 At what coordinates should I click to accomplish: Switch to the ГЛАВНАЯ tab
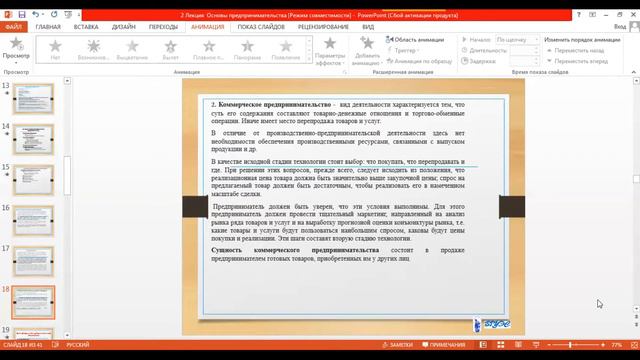pyautogui.click(x=48, y=27)
